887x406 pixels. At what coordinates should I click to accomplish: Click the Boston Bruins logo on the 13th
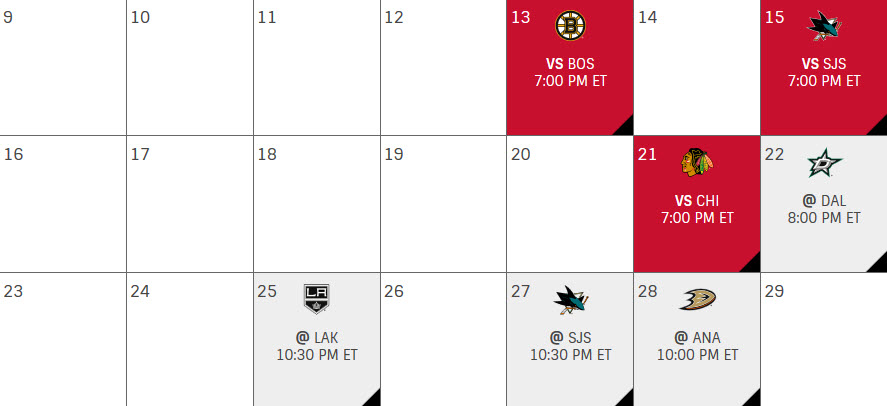tap(570, 25)
